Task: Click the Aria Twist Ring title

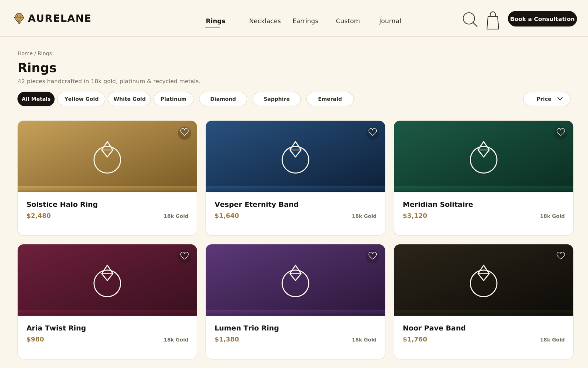Action: click(56, 328)
